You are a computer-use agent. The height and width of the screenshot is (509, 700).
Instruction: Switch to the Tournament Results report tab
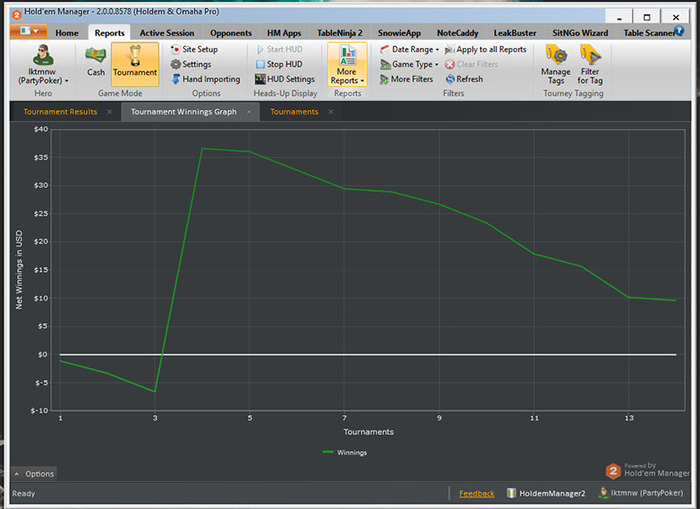pyautogui.click(x=60, y=112)
